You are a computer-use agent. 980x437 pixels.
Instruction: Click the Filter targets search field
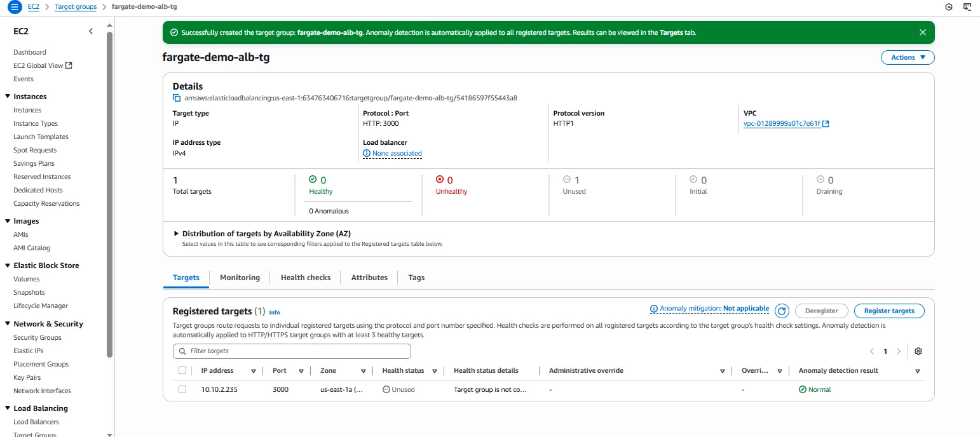[x=292, y=351]
